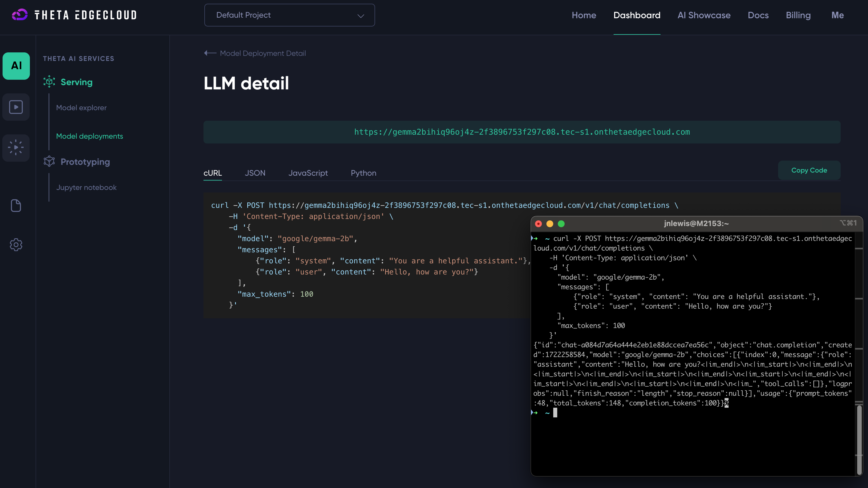The image size is (868, 488).
Task: Click the THETA AI SERVICES sidebar label
Action: click(79, 59)
